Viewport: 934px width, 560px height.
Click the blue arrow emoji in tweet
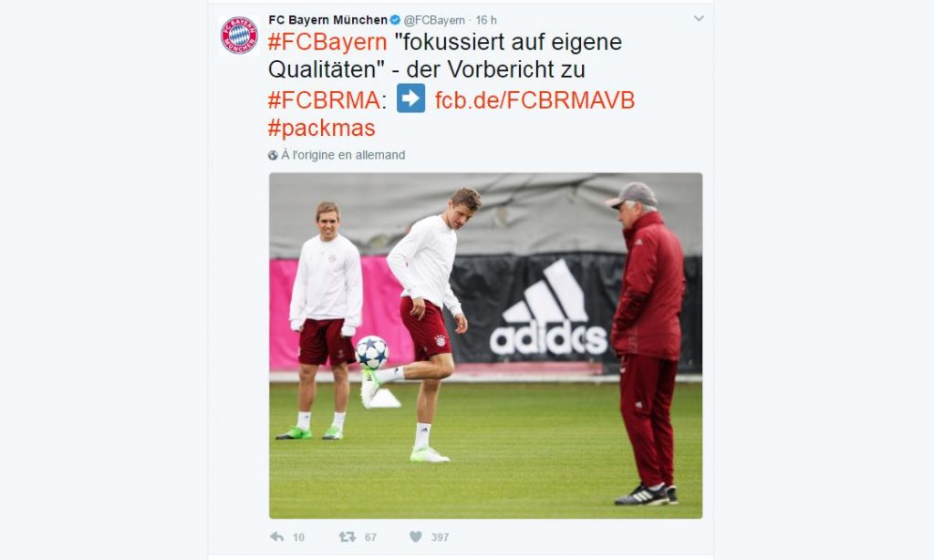[411, 99]
